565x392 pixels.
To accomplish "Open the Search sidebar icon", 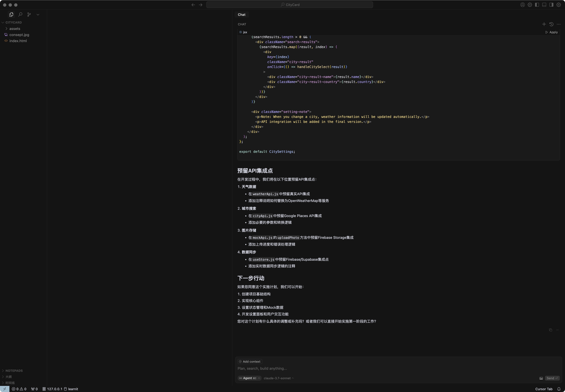I will coord(20,15).
